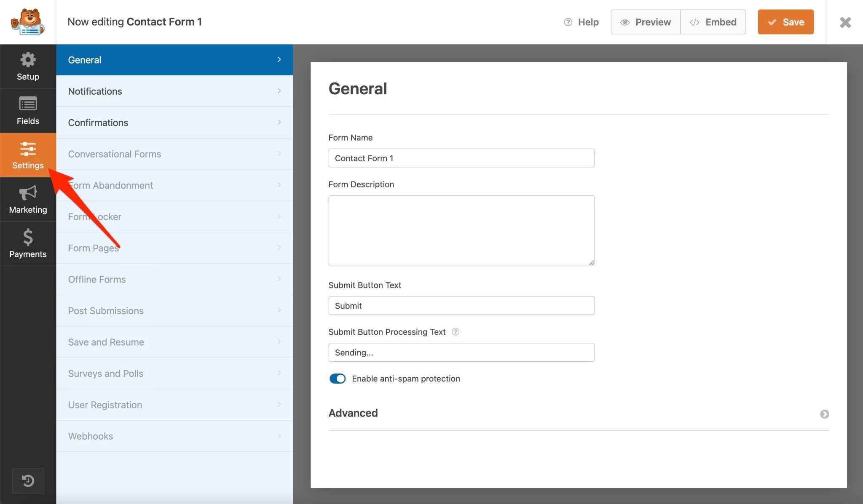Toggle Enable anti-spam protection switch

click(x=337, y=378)
